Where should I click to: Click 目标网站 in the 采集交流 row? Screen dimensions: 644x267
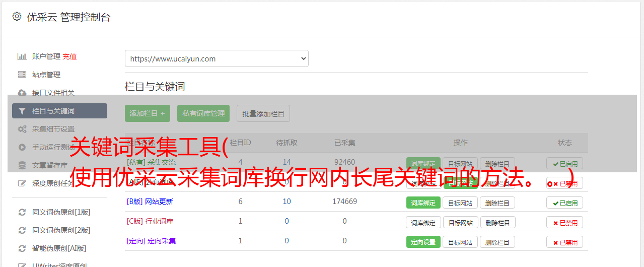coord(460,163)
